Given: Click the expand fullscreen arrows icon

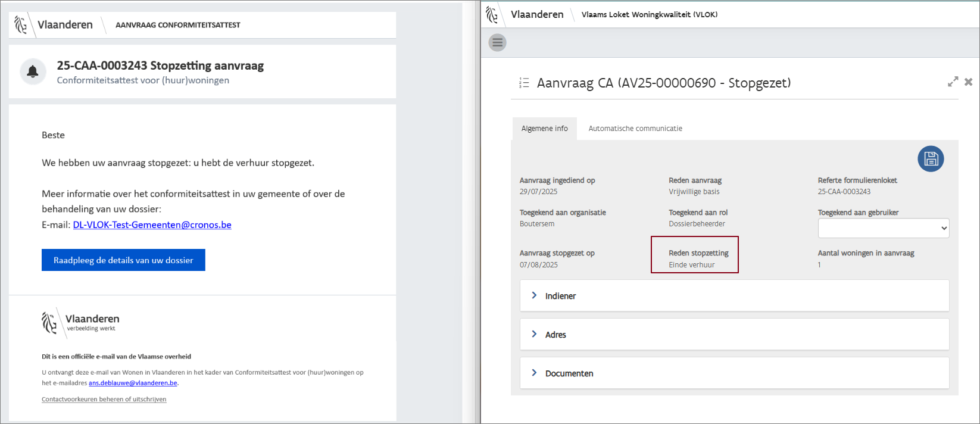Looking at the screenshot, I should tap(953, 82).
